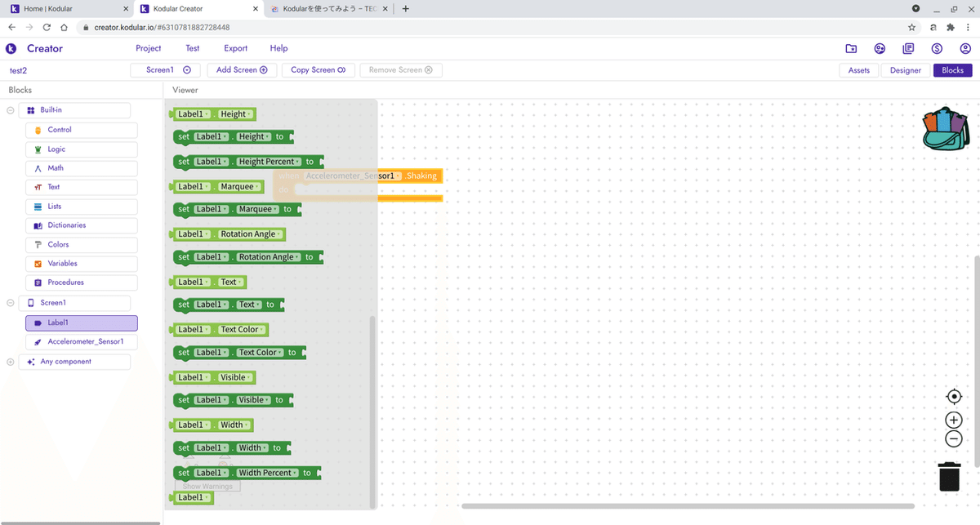The height and width of the screenshot is (525, 980).
Task: Bookmark this page with star icon
Action: [911, 27]
